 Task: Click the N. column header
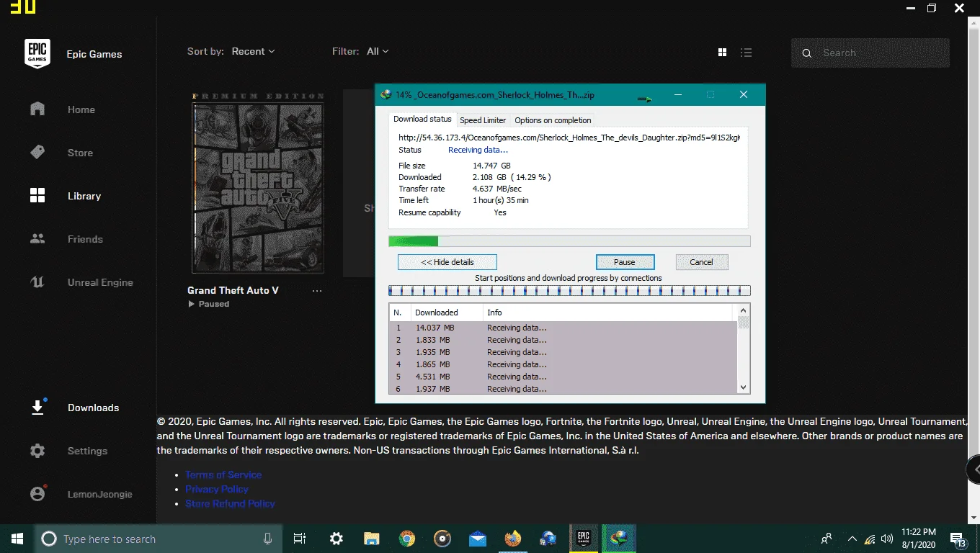coord(399,313)
